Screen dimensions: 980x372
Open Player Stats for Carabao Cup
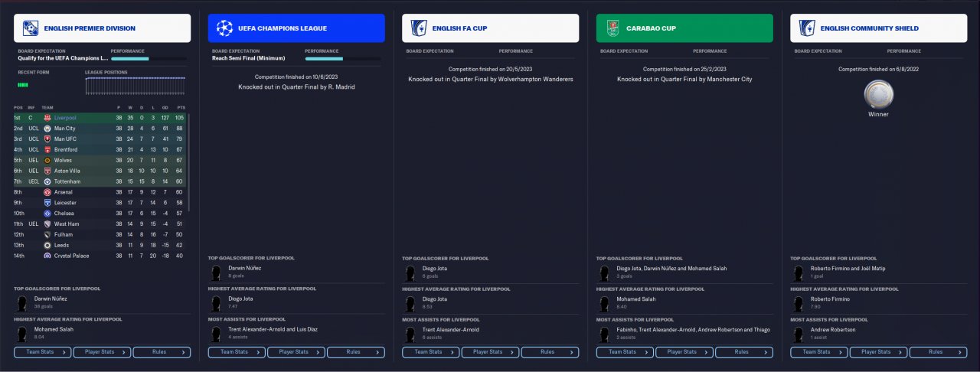coord(684,352)
